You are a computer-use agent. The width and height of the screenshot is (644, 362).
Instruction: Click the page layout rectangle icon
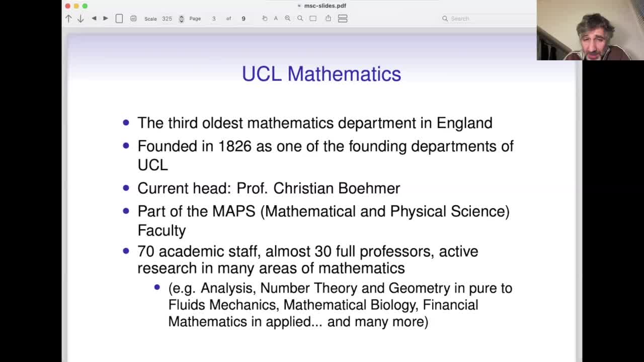119,19
